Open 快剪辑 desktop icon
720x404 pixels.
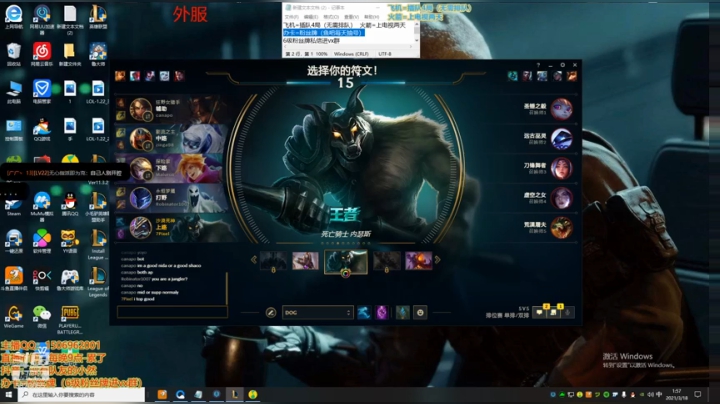(x=42, y=279)
